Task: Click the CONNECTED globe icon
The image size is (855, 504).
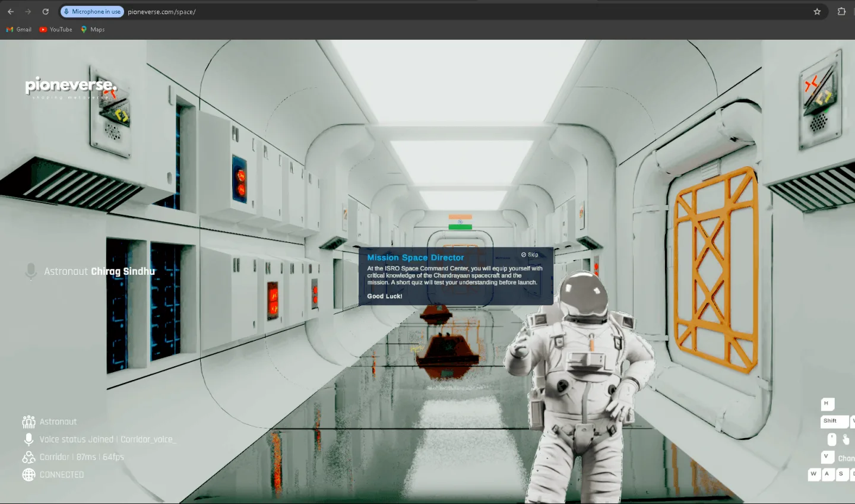Action: (28, 475)
